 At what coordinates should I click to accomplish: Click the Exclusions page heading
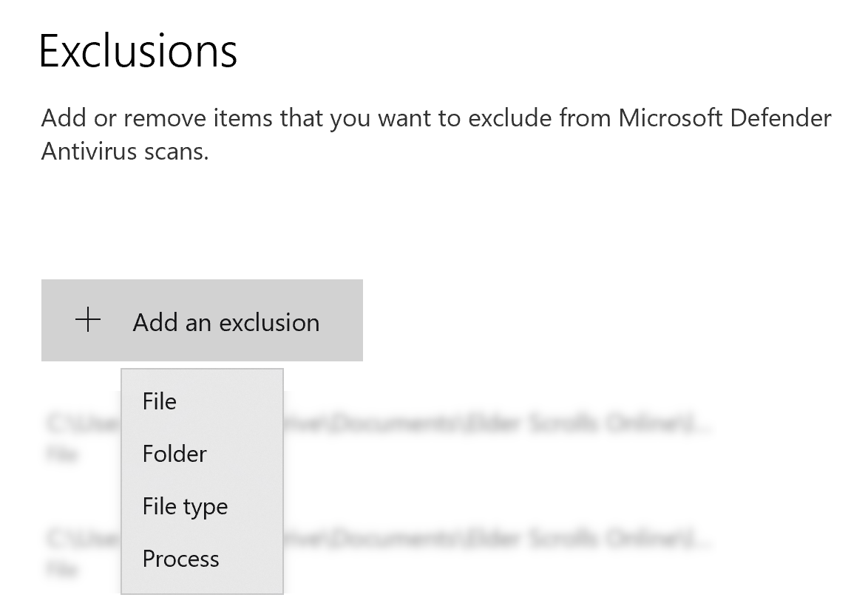[138, 51]
